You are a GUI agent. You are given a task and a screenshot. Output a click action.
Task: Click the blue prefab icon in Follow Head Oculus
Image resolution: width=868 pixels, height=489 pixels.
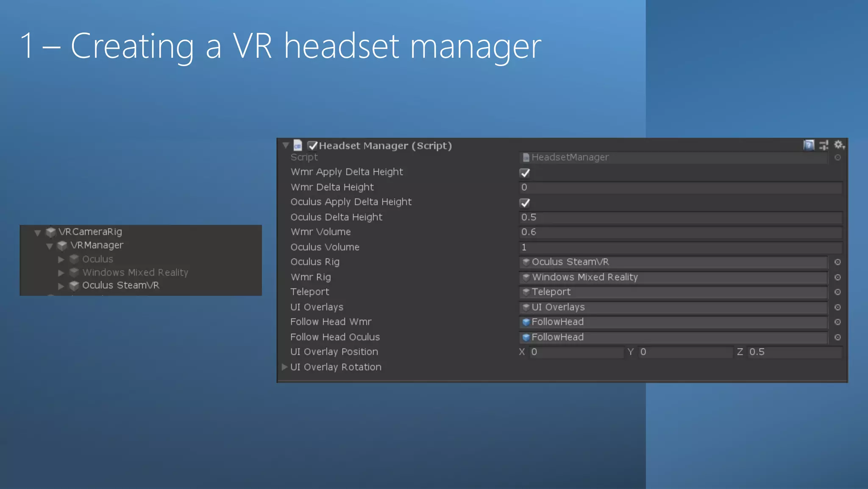526,338
